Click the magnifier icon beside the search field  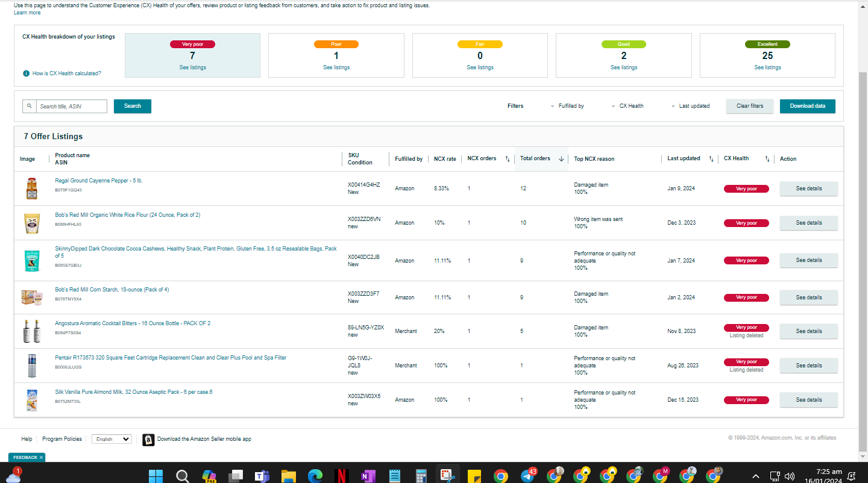click(x=30, y=106)
